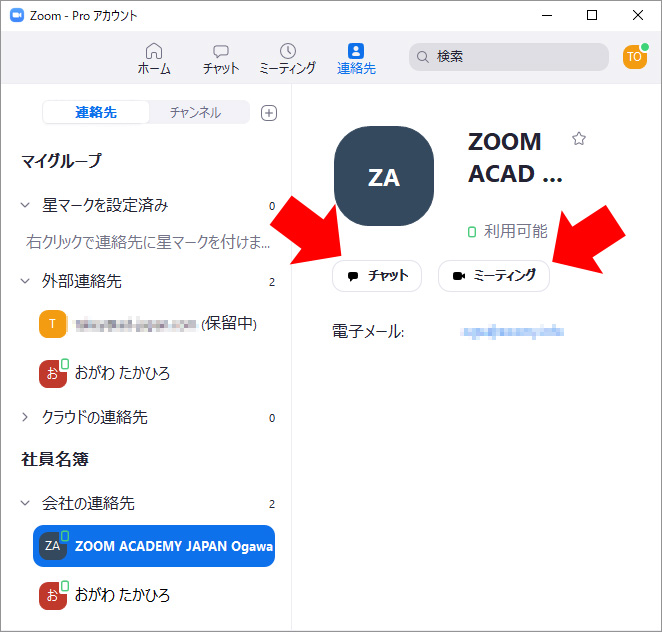Click the plus icon to add contact
Image resolution: width=662 pixels, height=632 pixels.
(x=268, y=113)
